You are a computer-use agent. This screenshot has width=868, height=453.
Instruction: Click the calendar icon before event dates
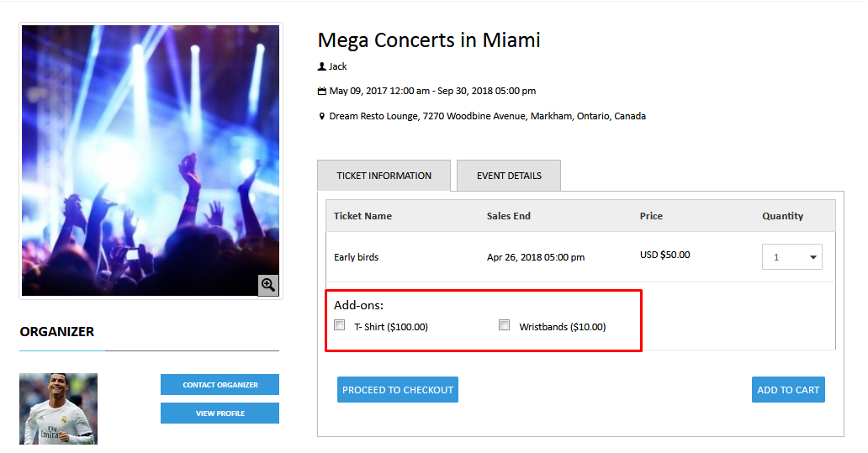click(x=321, y=91)
